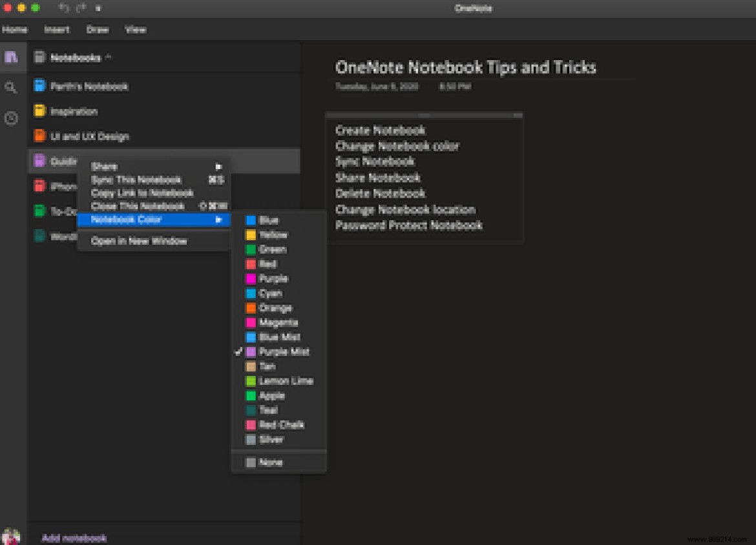Expand the Notebook Color submenu
The height and width of the screenshot is (545, 756).
tap(153, 220)
